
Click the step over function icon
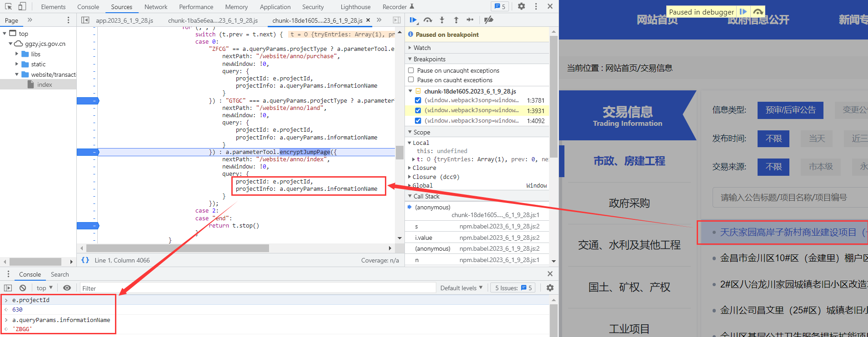(428, 20)
